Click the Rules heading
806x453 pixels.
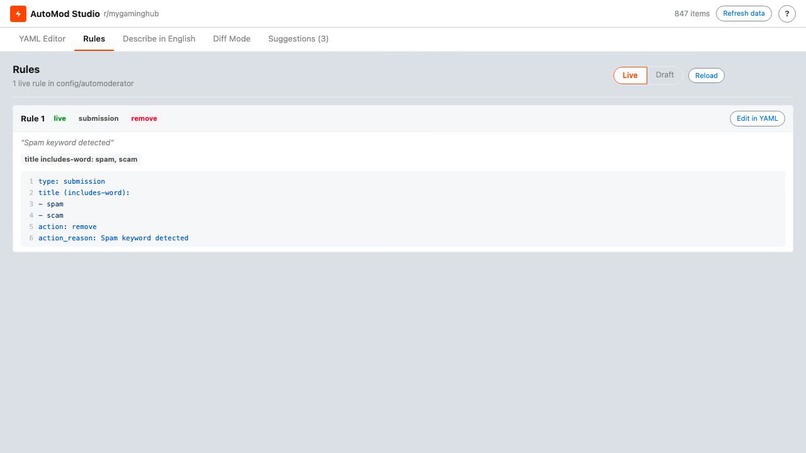pyautogui.click(x=26, y=69)
